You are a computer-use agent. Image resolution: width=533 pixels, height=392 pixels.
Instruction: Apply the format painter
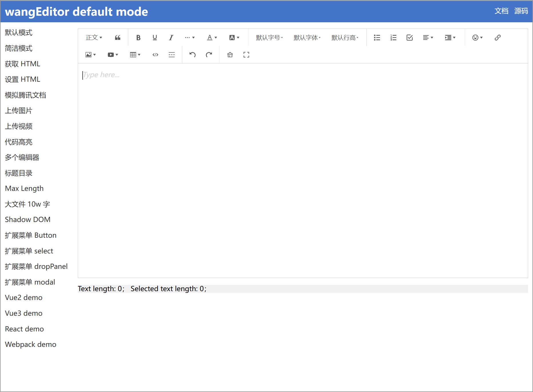pos(230,55)
